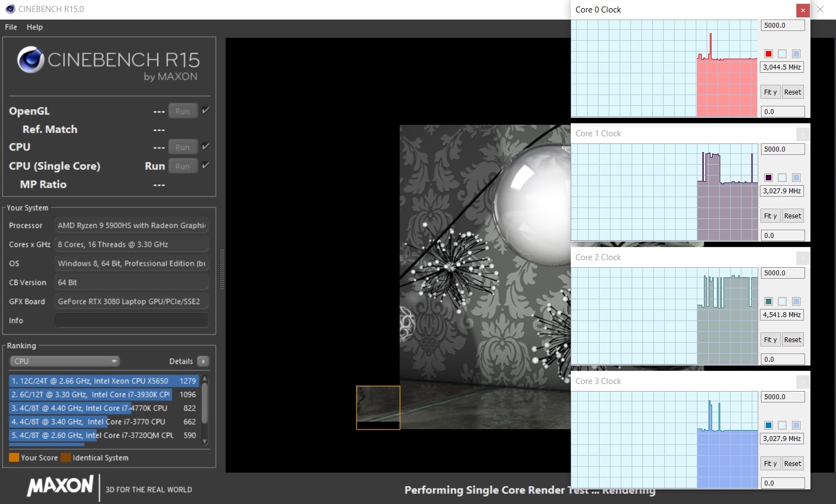
Task: Expand ranking Details with the arrow button
Action: click(x=203, y=361)
